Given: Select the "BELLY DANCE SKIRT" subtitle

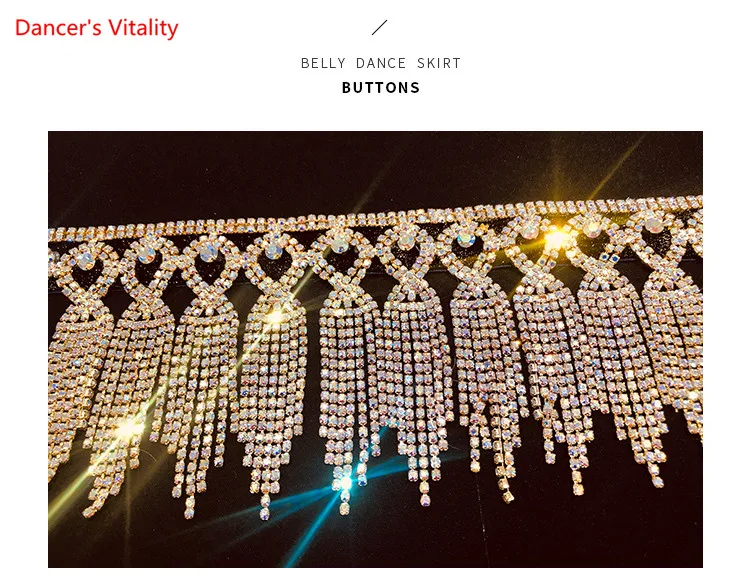Looking at the screenshot, I should (381, 63).
